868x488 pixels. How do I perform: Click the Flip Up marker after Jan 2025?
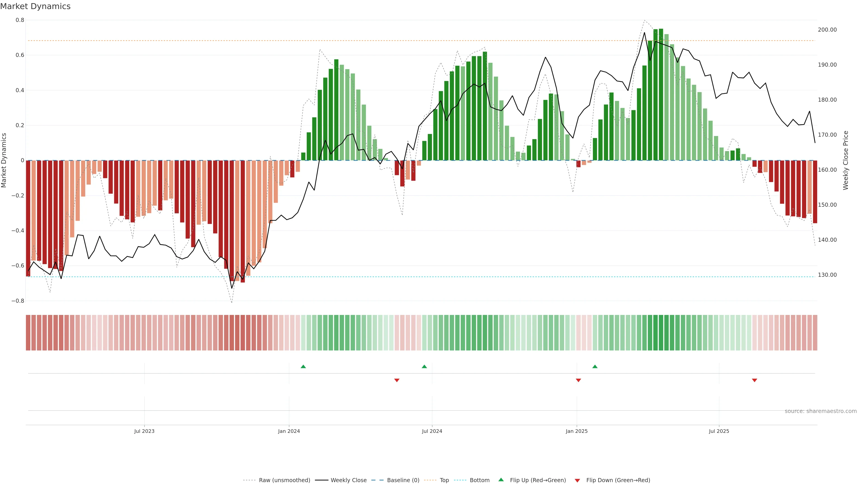pos(595,366)
